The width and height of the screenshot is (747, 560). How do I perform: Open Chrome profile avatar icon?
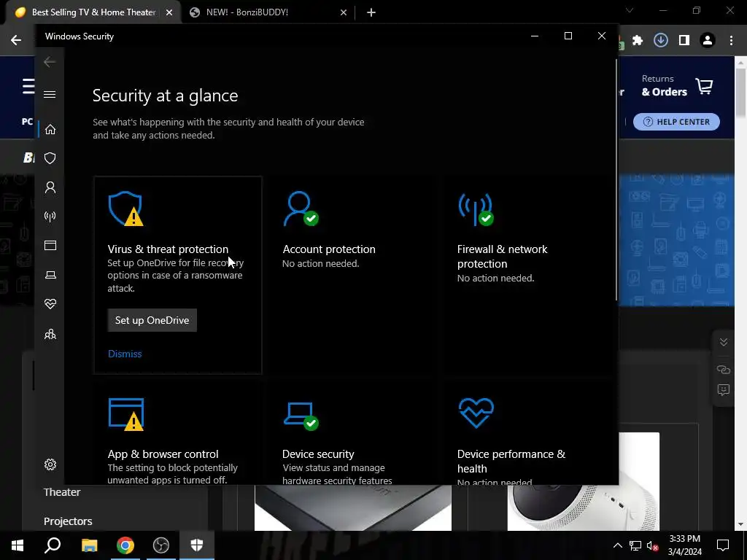point(708,41)
